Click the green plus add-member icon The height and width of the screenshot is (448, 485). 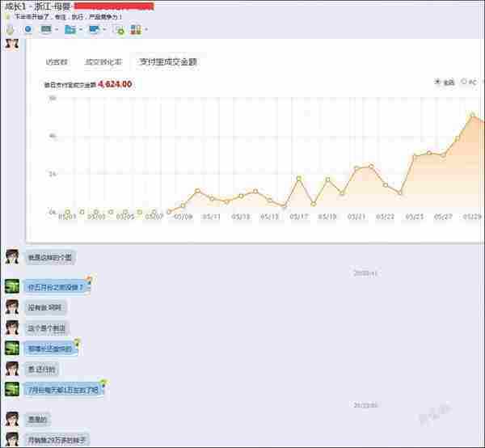coord(119,30)
